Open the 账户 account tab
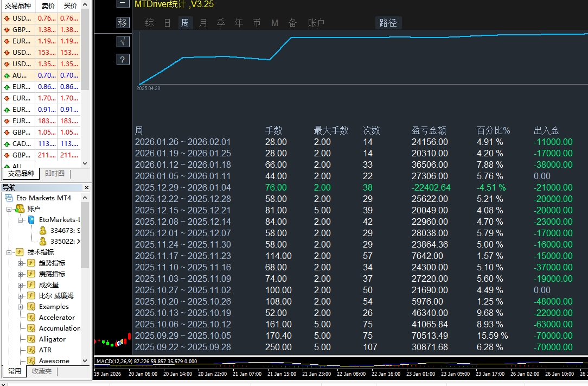The height and width of the screenshot is (386, 588). pyautogui.click(x=316, y=23)
